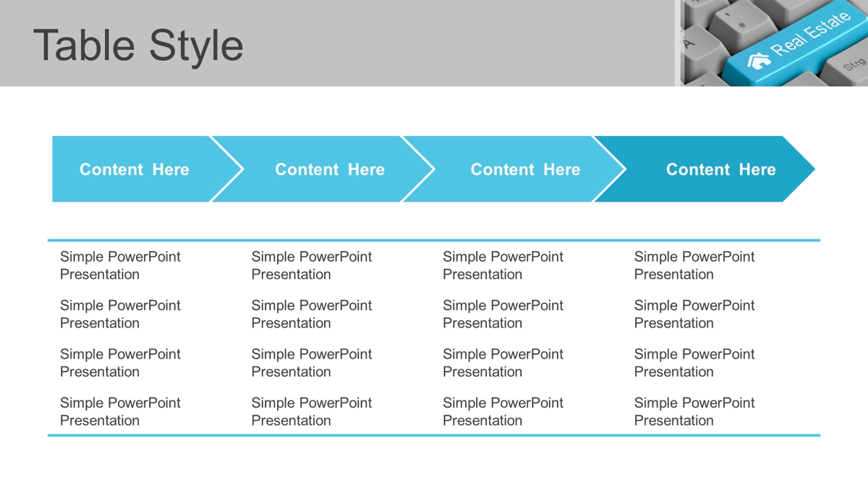Click the bottom blue divider line

[434, 435]
